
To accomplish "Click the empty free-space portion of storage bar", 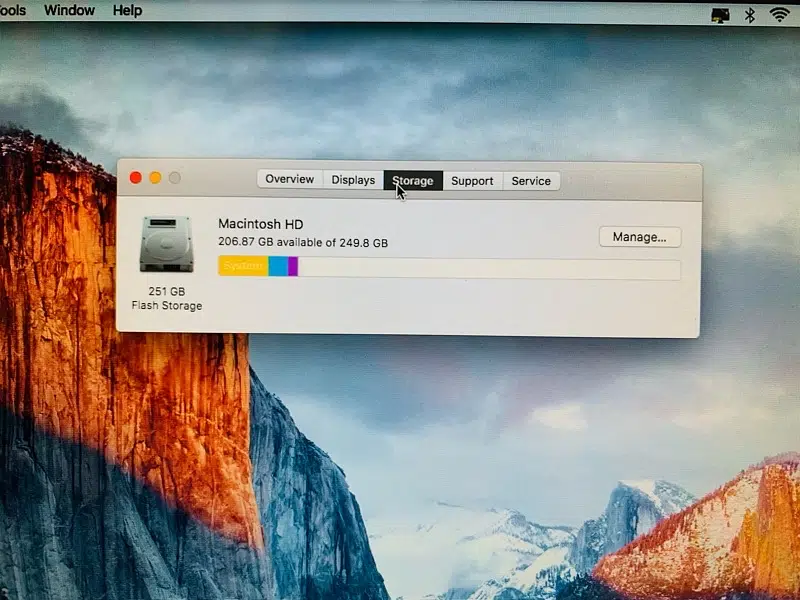I will coord(490,269).
